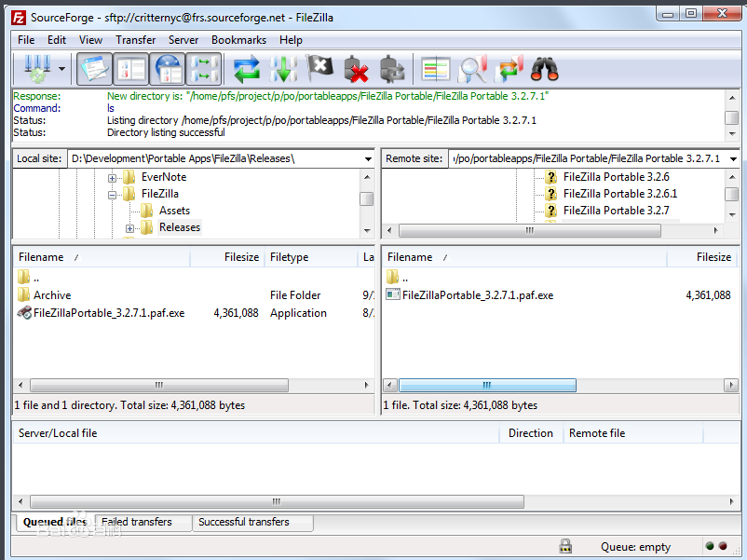The image size is (747, 560).
Task: Select the Releases folder in local tree
Action: [x=180, y=227]
